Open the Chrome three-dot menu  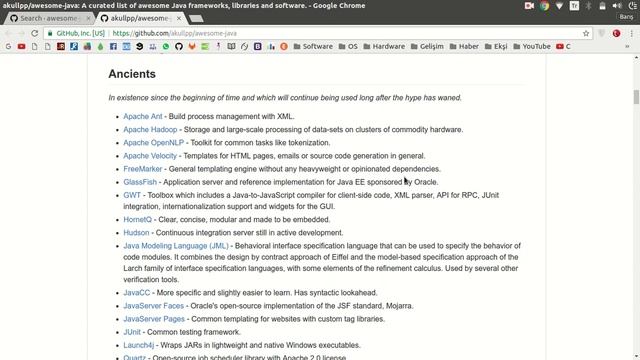631,33
